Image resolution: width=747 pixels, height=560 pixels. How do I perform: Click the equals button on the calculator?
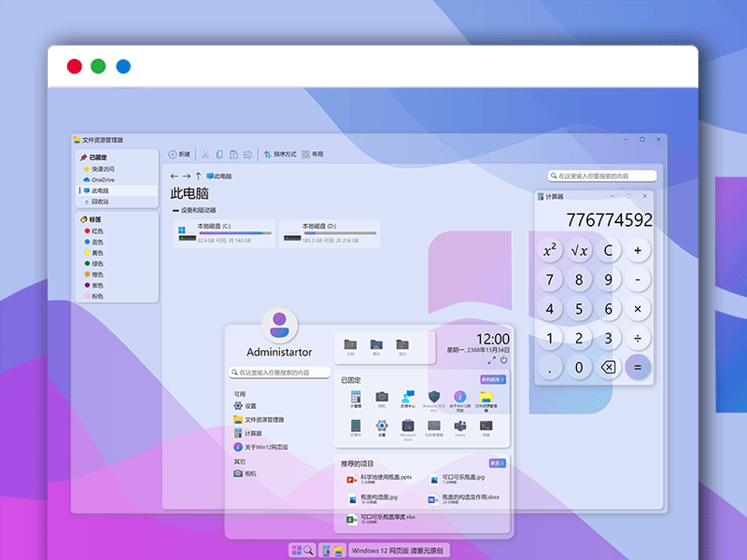pyautogui.click(x=638, y=367)
